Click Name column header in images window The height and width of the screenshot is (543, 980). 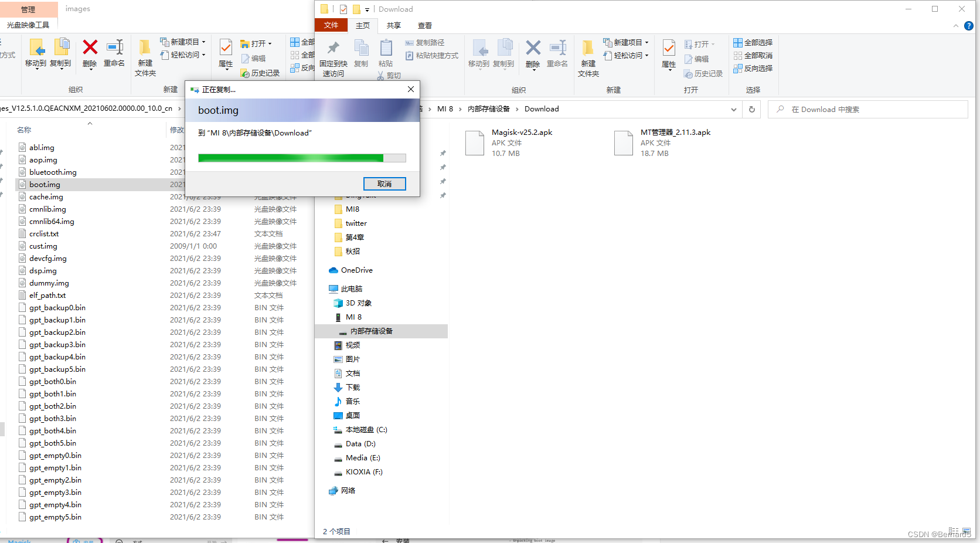pos(24,130)
